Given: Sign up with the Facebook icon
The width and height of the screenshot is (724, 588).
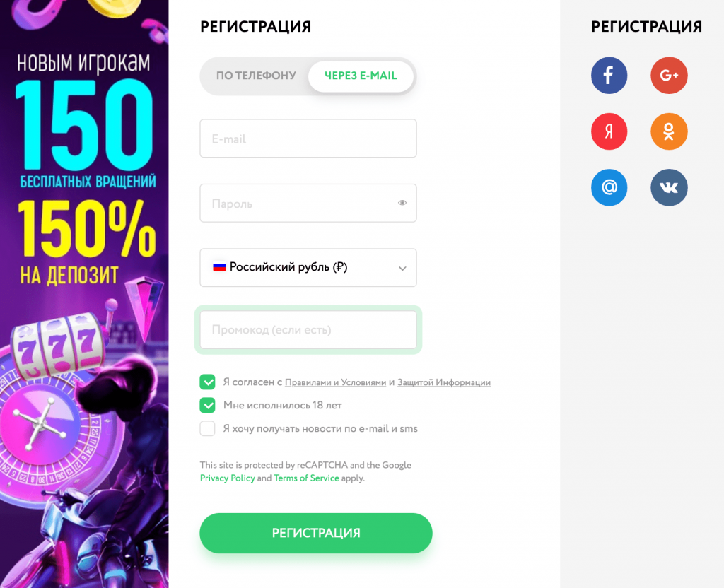Looking at the screenshot, I should coord(609,75).
